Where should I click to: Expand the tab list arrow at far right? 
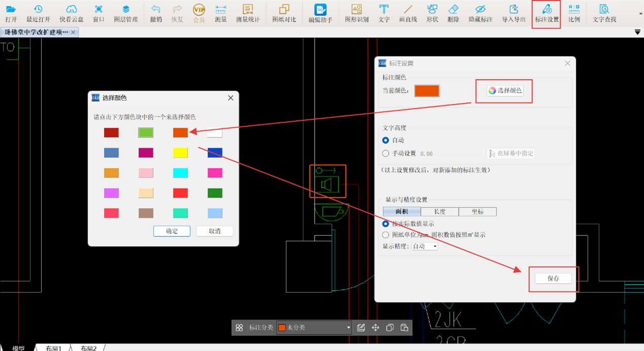638,32
